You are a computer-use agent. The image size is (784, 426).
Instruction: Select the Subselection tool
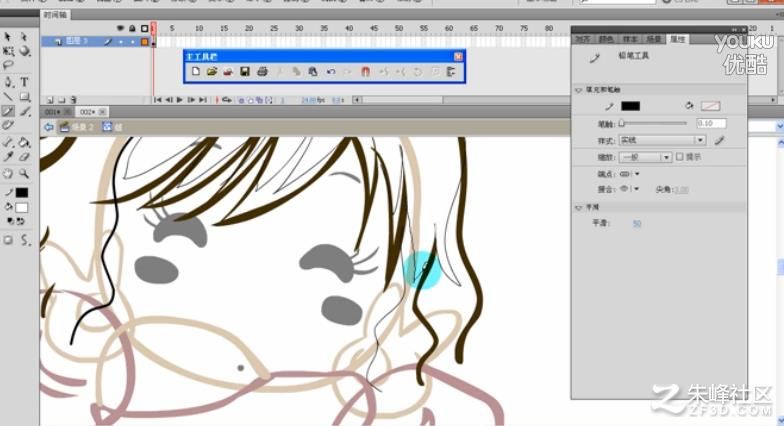(x=24, y=36)
